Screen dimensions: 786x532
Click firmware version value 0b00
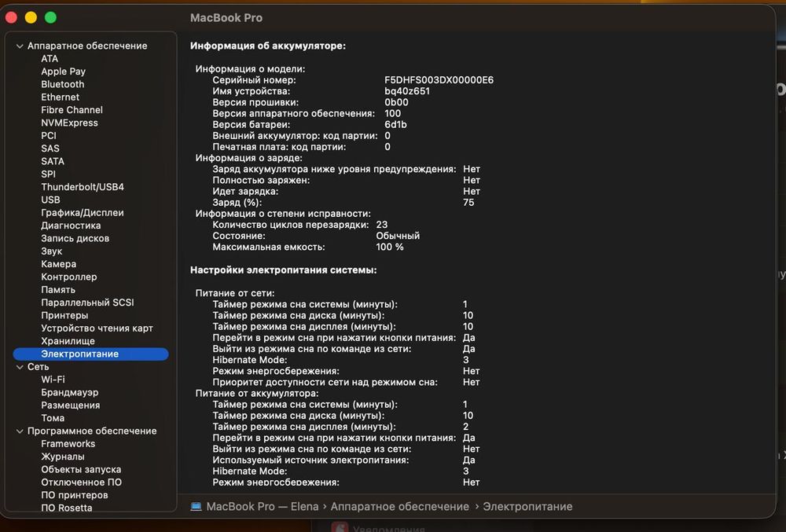pos(396,102)
